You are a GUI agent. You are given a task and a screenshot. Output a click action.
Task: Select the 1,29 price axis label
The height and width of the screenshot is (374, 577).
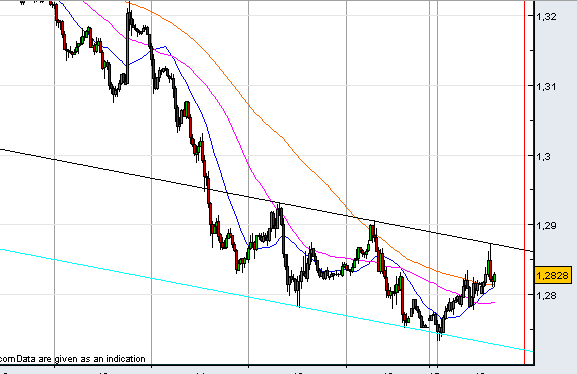tap(546, 225)
